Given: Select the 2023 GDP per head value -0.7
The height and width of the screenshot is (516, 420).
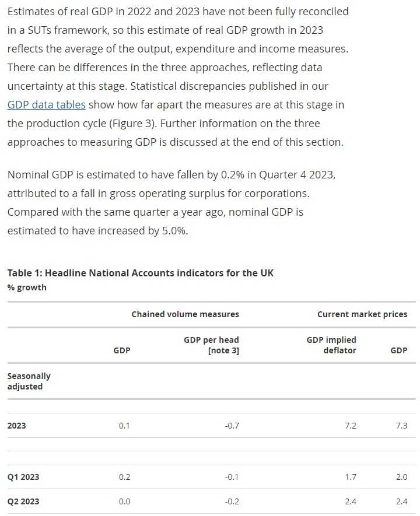Looking at the screenshot, I should (x=232, y=426).
